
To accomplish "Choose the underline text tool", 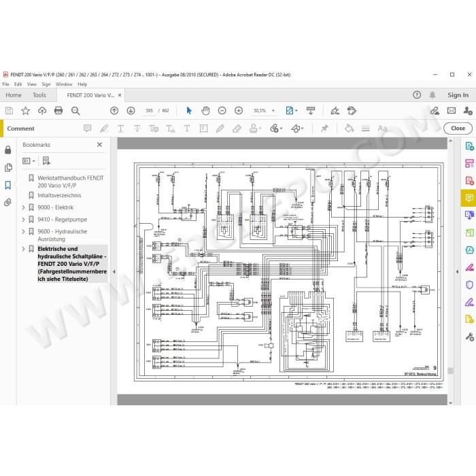I will click(120, 129).
